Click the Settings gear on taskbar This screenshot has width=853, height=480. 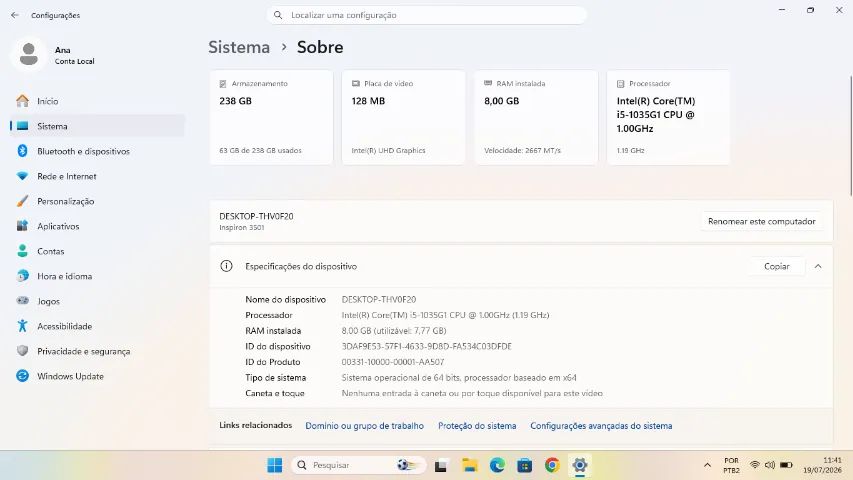(x=580, y=465)
